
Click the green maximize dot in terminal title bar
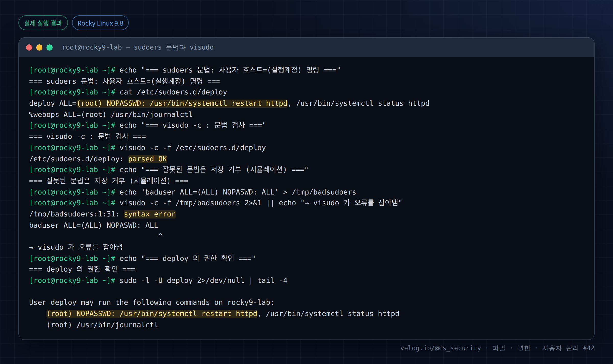[50, 47]
